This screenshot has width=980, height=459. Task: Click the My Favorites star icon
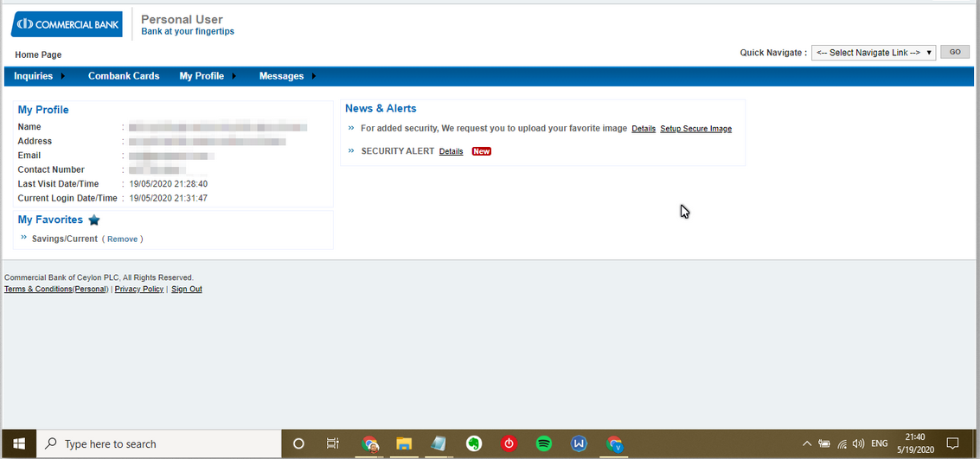tap(94, 220)
